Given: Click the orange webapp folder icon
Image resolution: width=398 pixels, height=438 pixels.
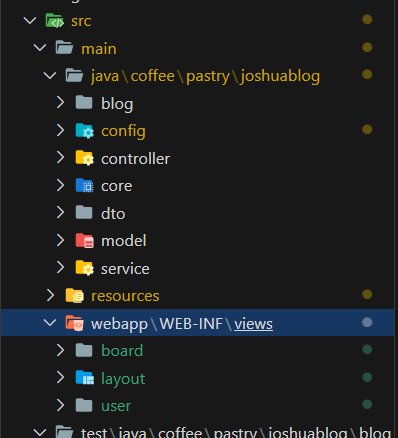Looking at the screenshot, I should 75,323.
